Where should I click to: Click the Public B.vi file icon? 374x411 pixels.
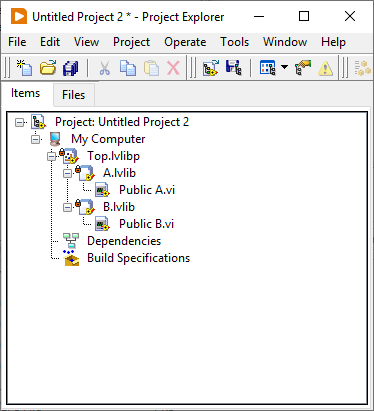click(x=102, y=224)
